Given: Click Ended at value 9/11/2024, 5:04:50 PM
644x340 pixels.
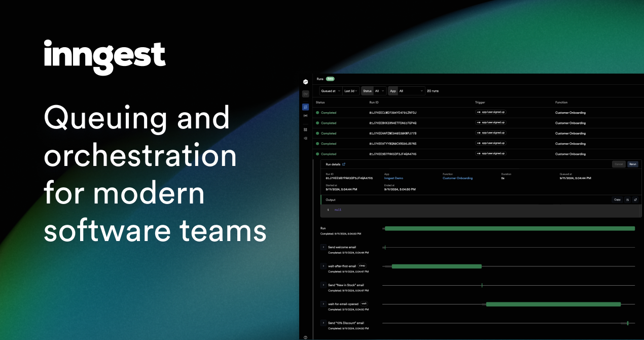Looking at the screenshot, I should pos(400,189).
